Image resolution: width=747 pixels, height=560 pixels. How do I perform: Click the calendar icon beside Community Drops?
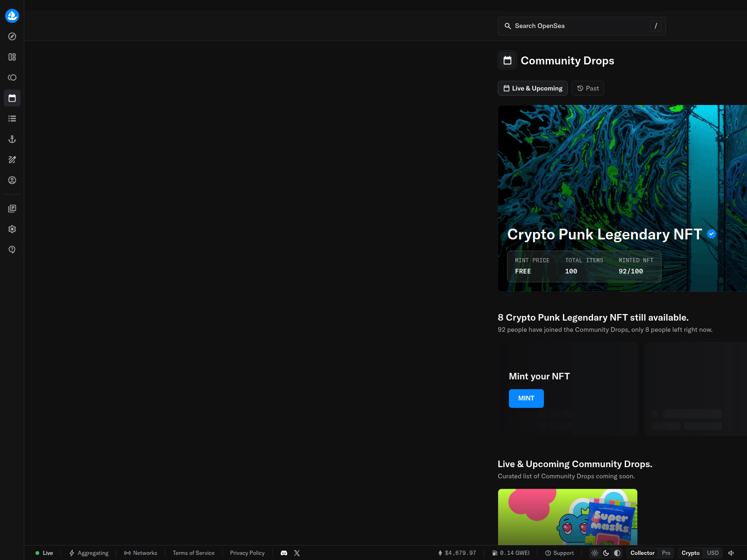click(x=507, y=60)
